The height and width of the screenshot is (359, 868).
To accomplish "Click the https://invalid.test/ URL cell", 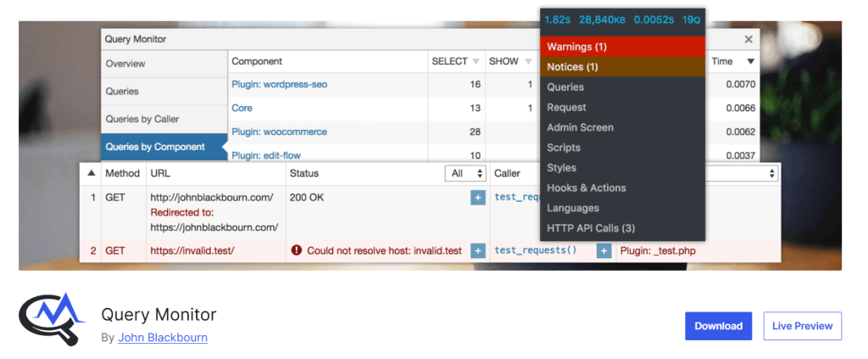I will [x=192, y=251].
